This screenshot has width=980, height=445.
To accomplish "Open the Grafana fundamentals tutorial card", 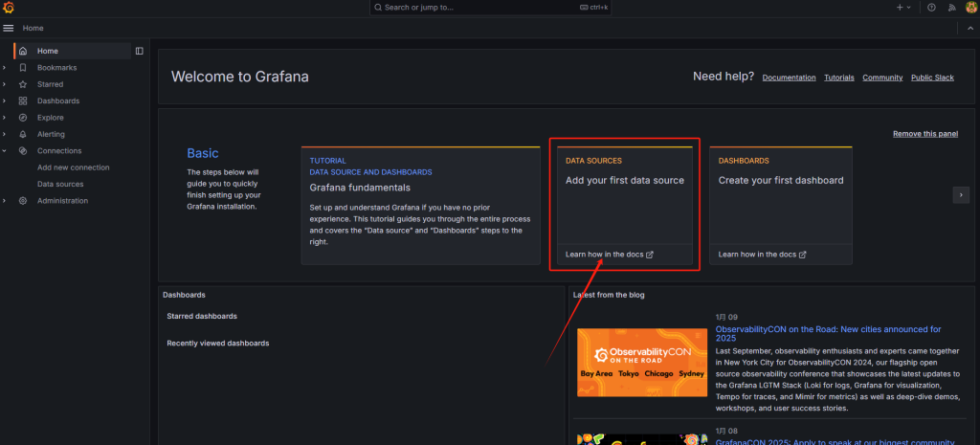I will pyautogui.click(x=421, y=206).
